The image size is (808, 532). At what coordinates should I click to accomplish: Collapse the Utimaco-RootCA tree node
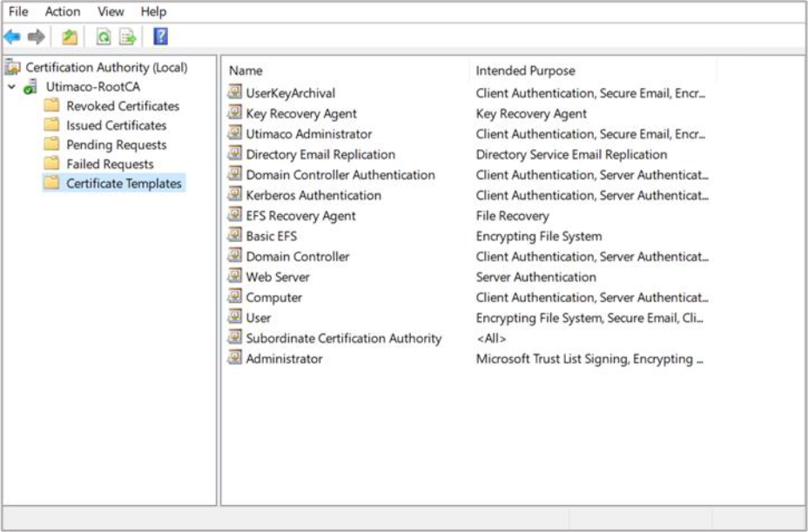click(11, 87)
